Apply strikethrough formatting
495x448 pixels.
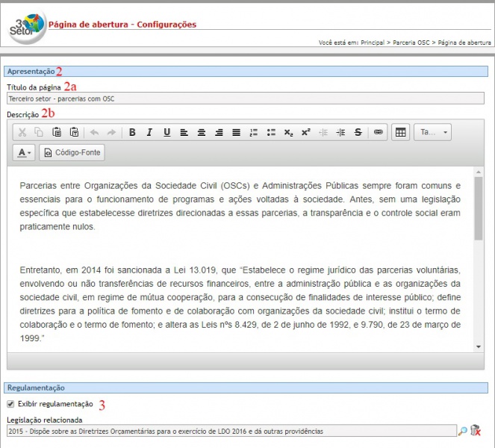pyautogui.click(x=358, y=132)
